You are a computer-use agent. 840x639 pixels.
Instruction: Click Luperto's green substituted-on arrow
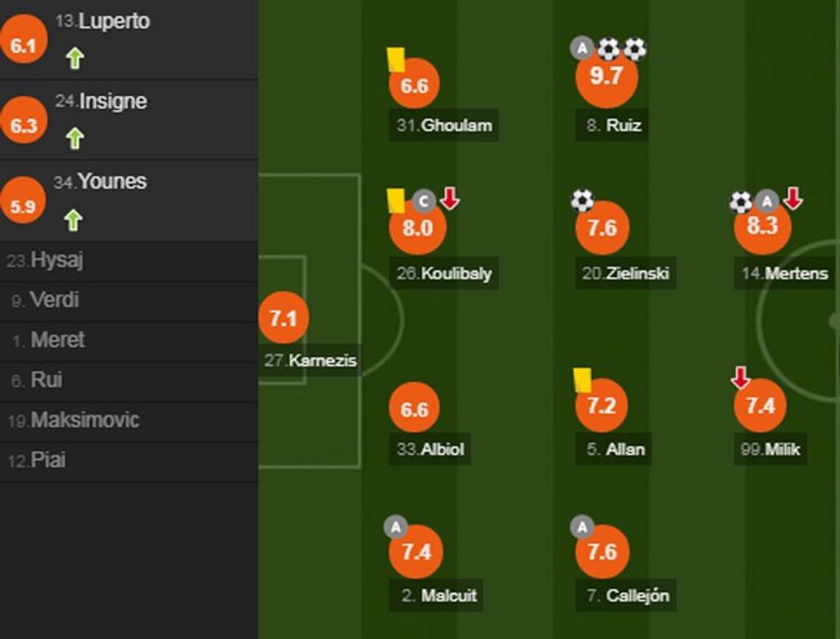click(x=75, y=58)
